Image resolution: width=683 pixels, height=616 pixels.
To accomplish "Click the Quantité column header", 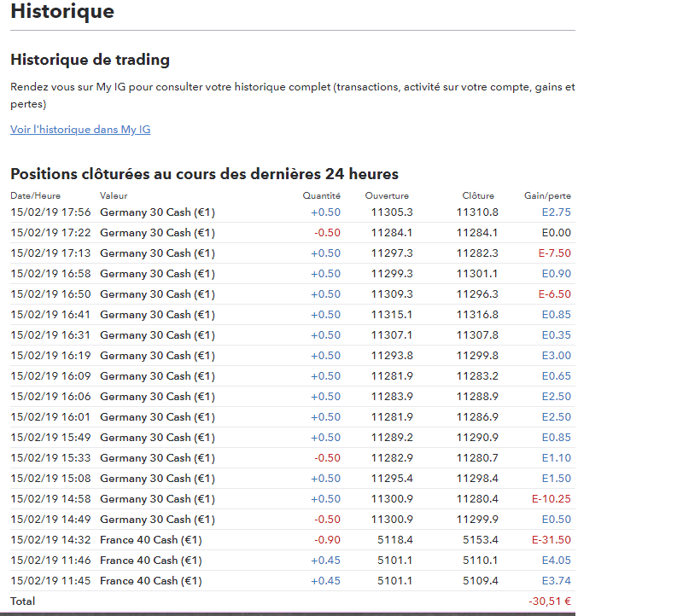I will (322, 195).
